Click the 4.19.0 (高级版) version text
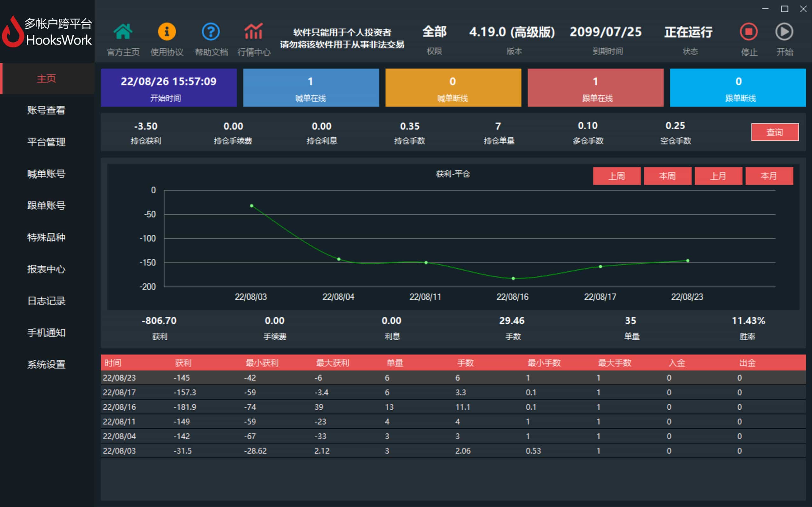The height and width of the screenshot is (507, 812). (512, 32)
